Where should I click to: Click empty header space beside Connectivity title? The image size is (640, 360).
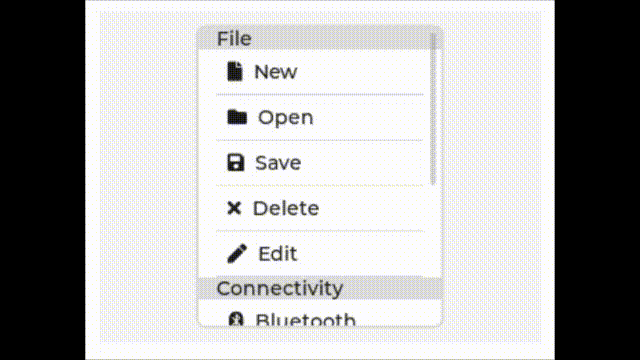tap(392, 288)
